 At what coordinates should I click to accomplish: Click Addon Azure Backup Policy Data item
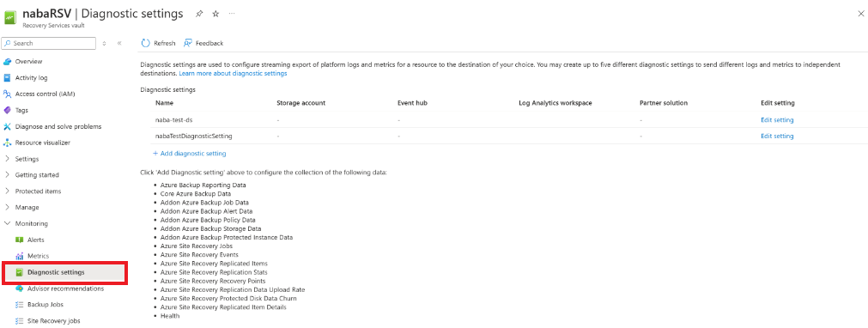coord(208,220)
